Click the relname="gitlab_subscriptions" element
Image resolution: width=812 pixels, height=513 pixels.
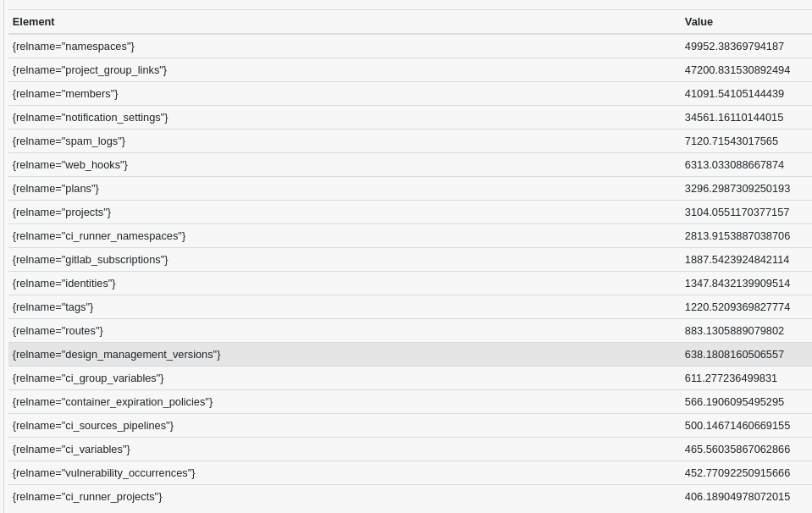91,260
